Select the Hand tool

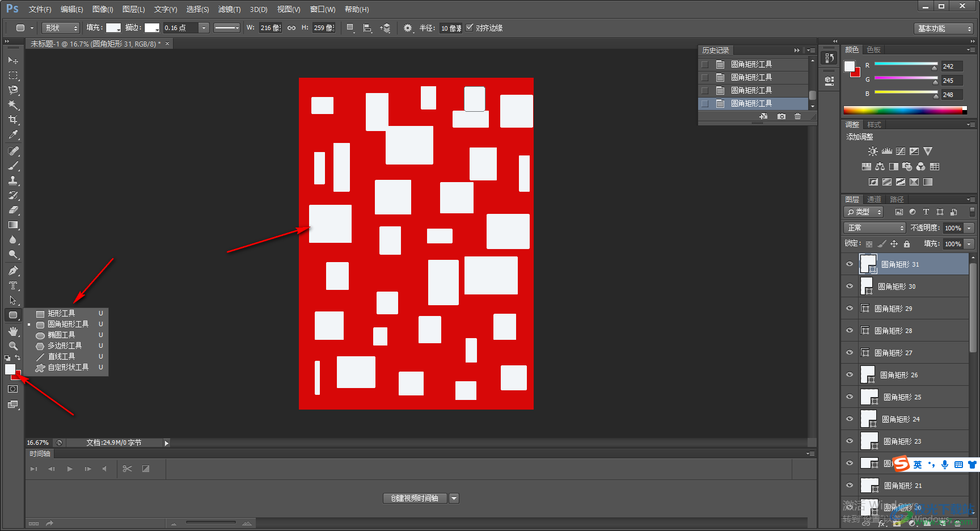click(13, 331)
